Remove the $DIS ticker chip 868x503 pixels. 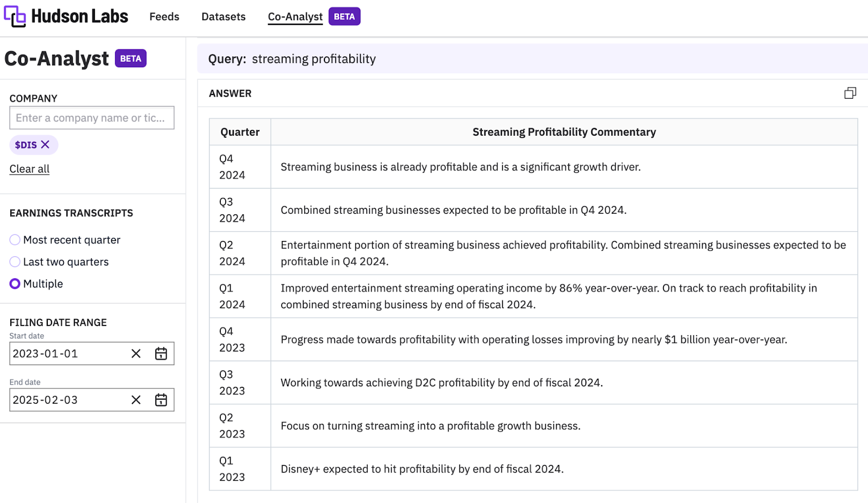click(46, 144)
